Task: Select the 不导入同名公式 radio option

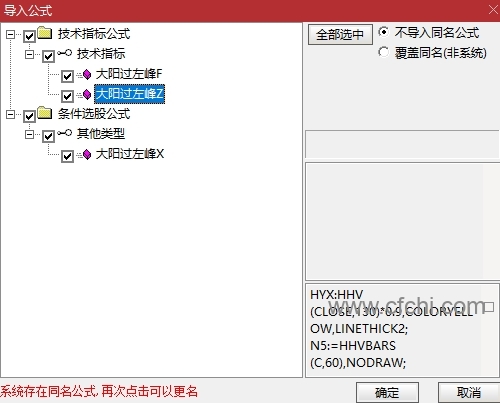Action: [383, 32]
